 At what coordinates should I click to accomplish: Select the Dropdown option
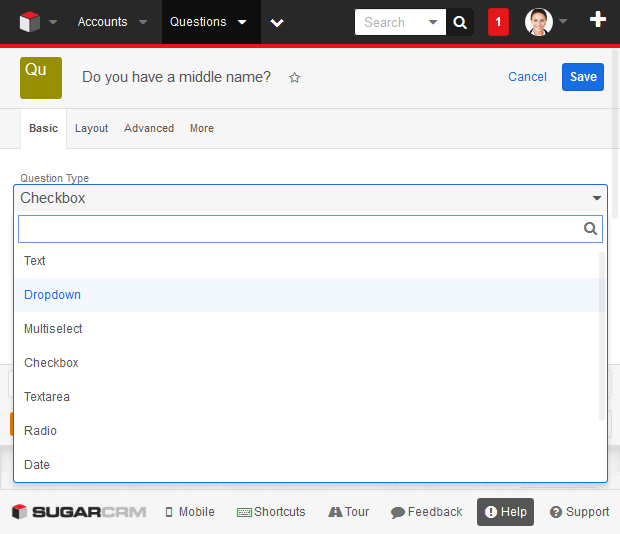coord(310,295)
